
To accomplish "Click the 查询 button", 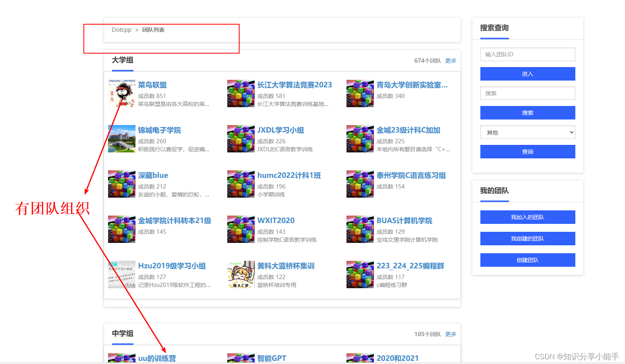I will (x=528, y=152).
